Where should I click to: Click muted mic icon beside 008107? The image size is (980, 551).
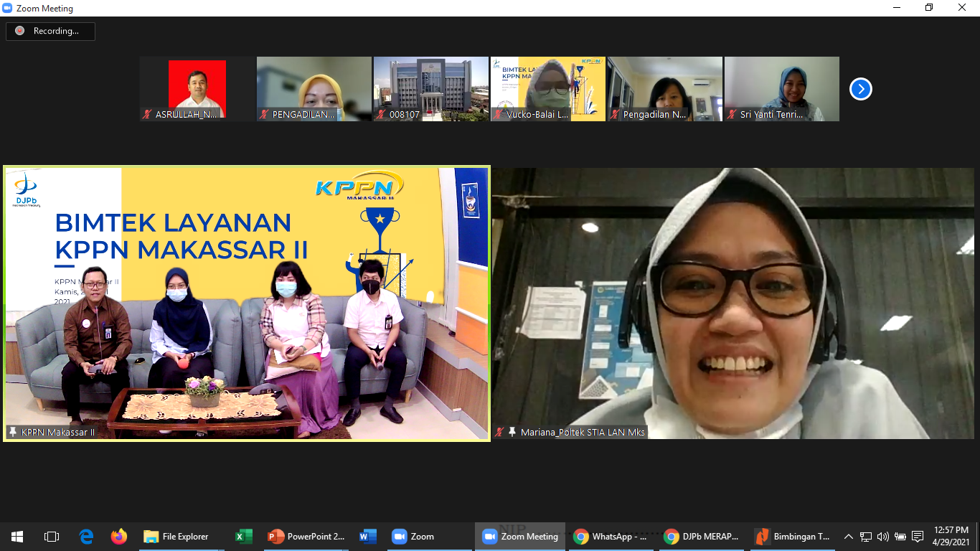point(382,114)
